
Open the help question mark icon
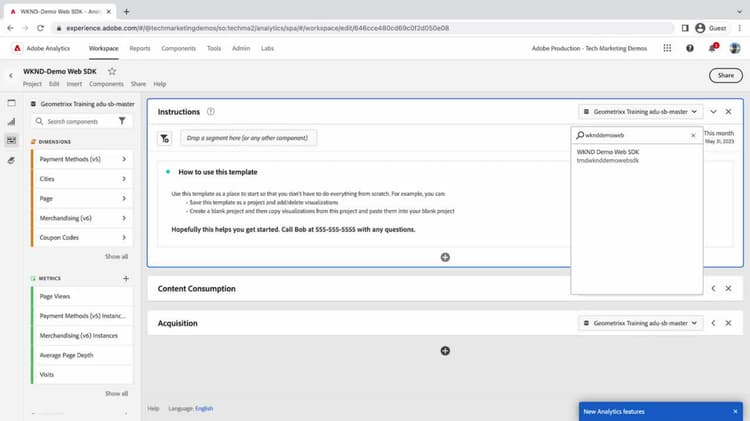click(x=690, y=48)
